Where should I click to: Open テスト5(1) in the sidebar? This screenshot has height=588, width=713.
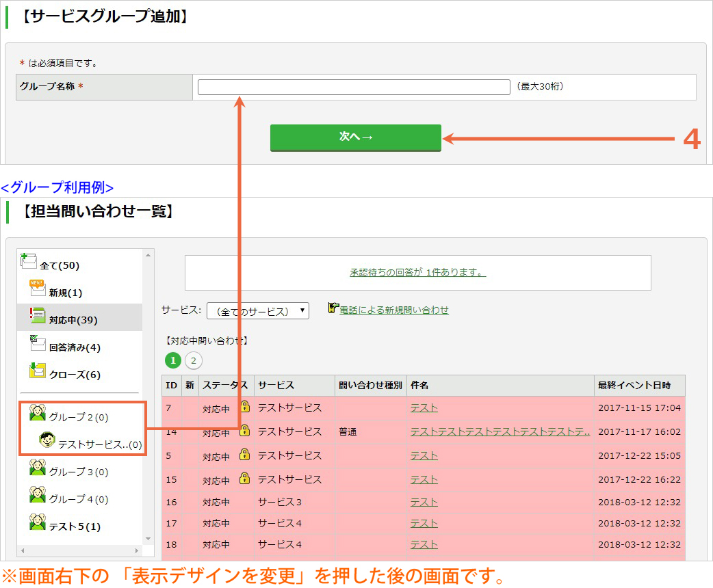[x=75, y=526]
